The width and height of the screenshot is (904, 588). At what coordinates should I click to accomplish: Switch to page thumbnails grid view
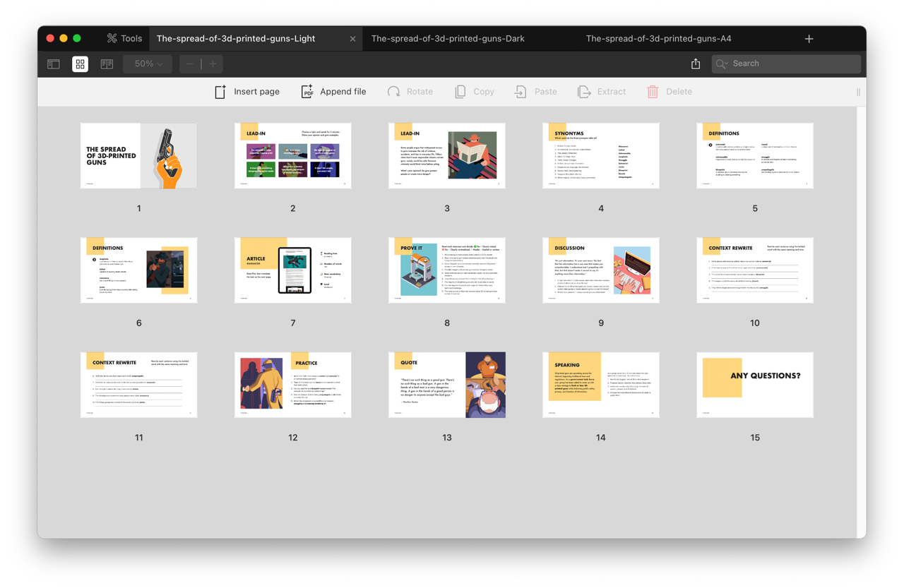pyautogui.click(x=80, y=64)
